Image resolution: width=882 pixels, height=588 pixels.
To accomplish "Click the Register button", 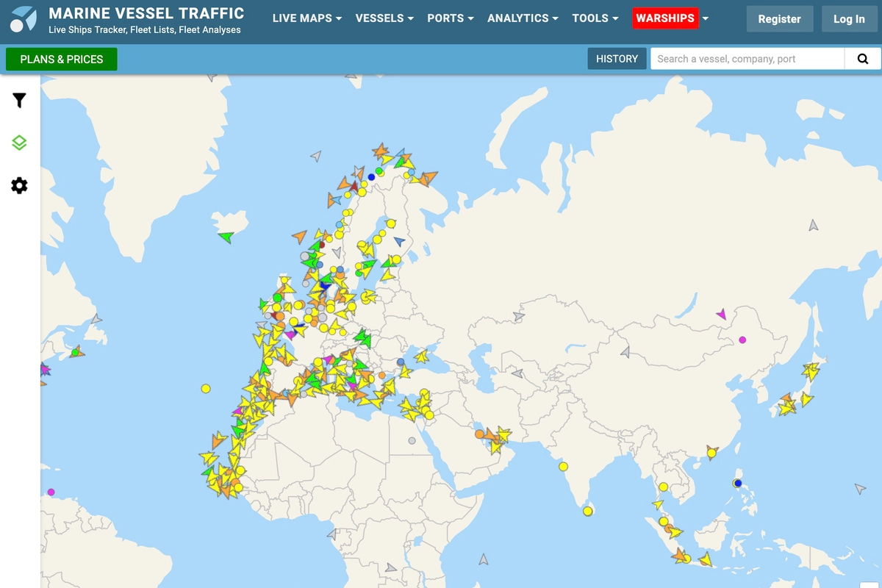I will coord(779,19).
